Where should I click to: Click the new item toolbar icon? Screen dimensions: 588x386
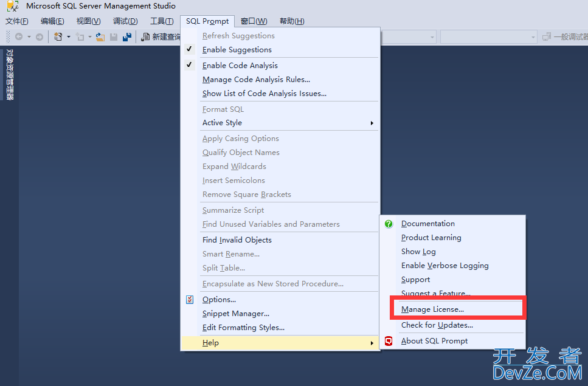pyautogui.click(x=58, y=36)
